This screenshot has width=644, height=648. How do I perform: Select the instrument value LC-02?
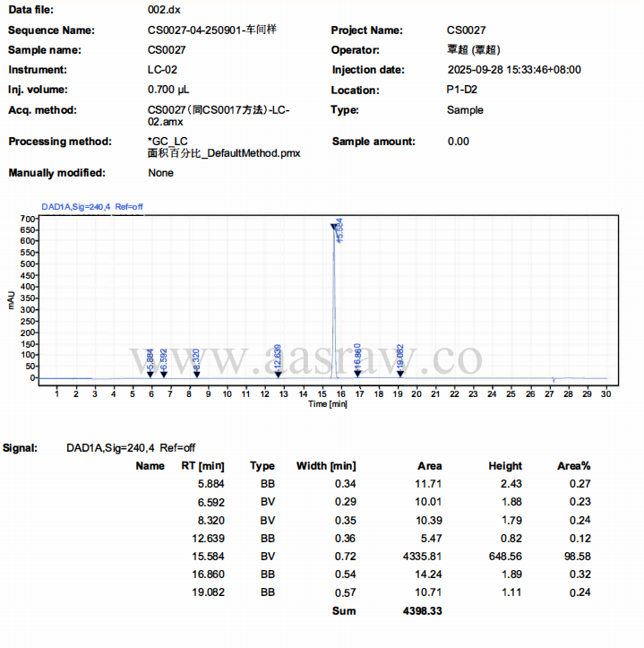[x=162, y=70]
